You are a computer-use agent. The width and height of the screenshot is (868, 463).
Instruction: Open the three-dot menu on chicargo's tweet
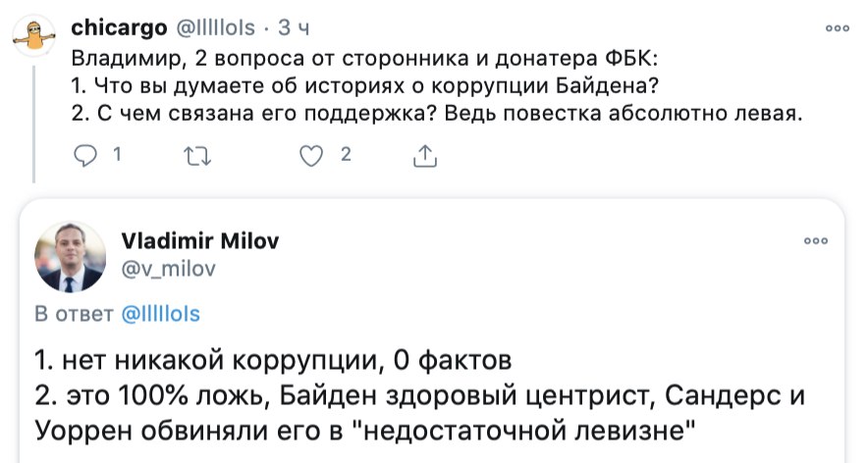(x=837, y=28)
